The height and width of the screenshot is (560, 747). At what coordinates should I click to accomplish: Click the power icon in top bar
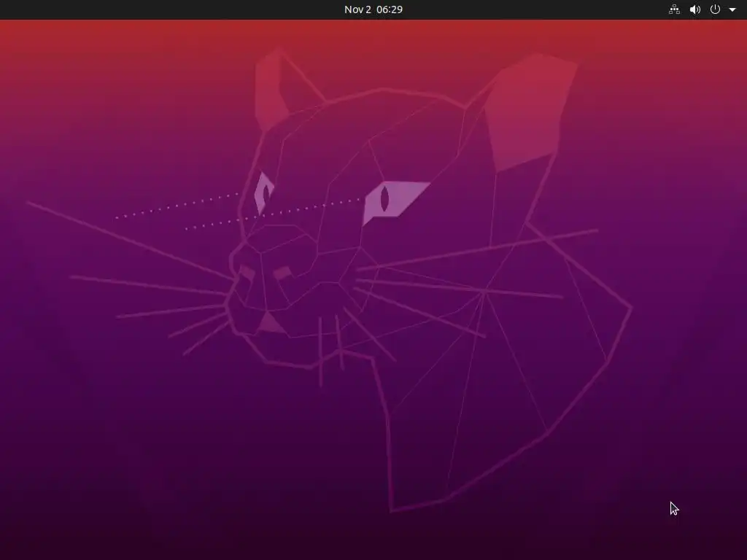pyautogui.click(x=715, y=9)
